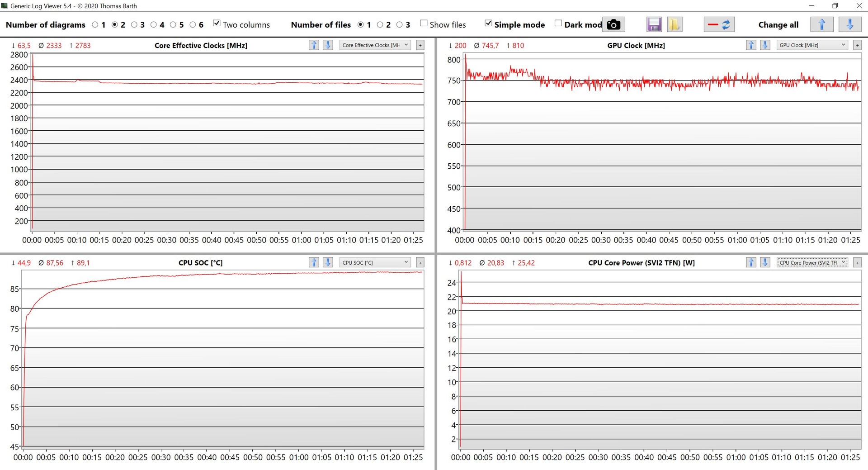Click down arrow in CPU SOC diagram
Image resolution: width=868 pixels, height=470 pixels.
click(x=328, y=262)
